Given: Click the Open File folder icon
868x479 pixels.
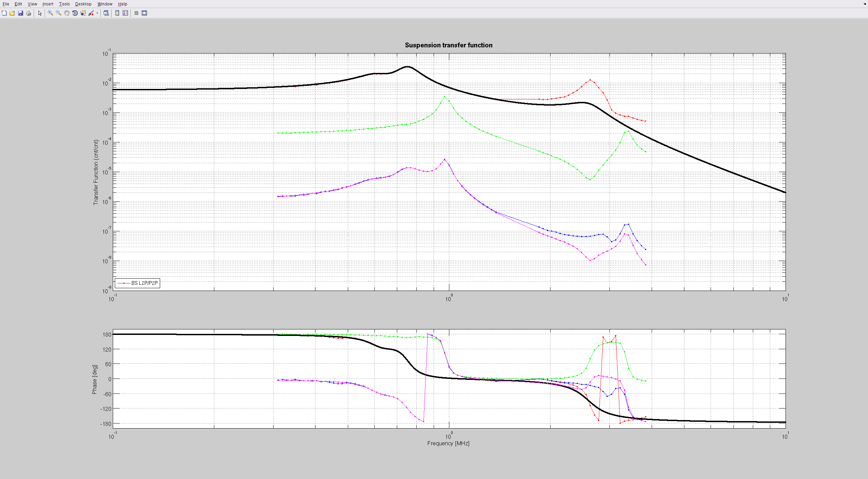Looking at the screenshot, I should 12,13.
